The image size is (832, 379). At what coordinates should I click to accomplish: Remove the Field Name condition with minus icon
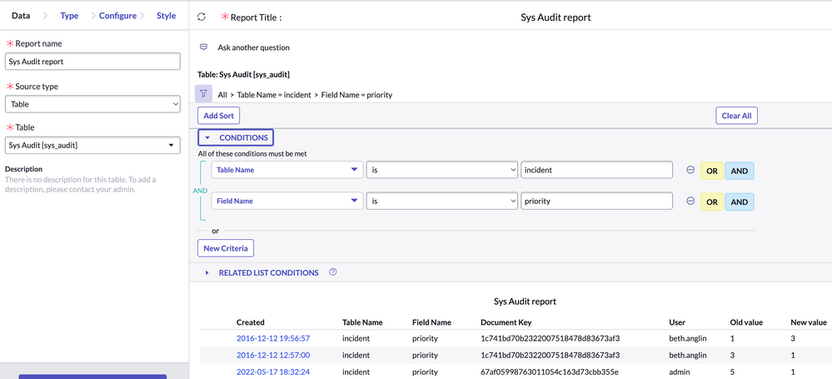690,201
